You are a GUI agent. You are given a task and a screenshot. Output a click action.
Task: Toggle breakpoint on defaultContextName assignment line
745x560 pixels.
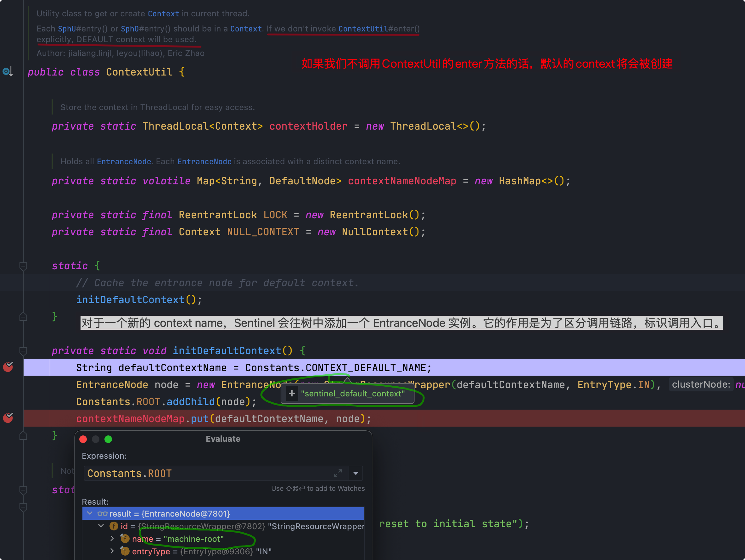coord(8,367)
